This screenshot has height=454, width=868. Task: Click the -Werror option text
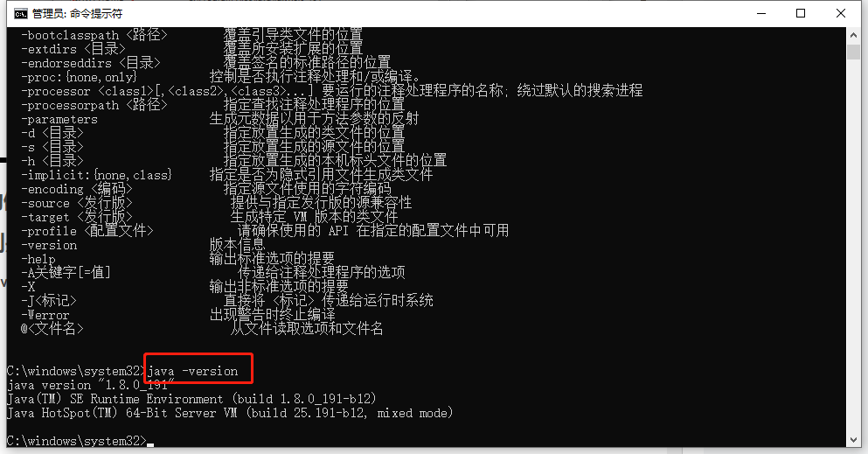point(45,315)
